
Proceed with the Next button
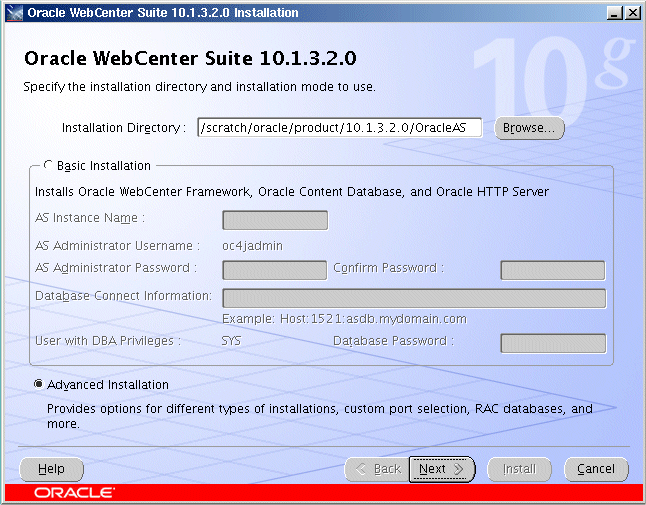[442, 469]
